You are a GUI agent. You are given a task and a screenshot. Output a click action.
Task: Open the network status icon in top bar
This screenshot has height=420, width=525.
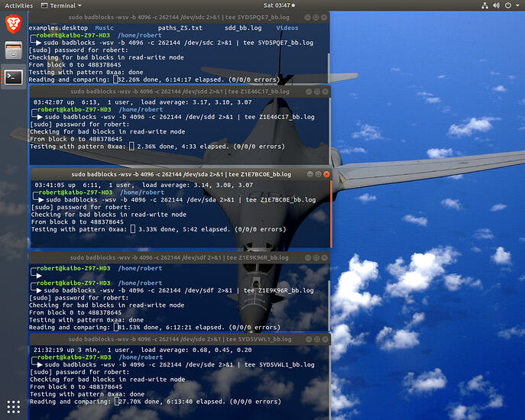484,5
